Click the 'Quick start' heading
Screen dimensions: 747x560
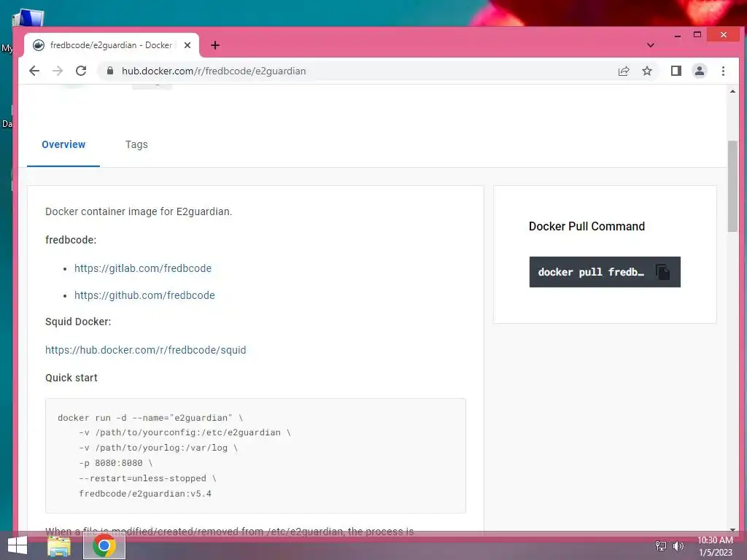(71, 378)
